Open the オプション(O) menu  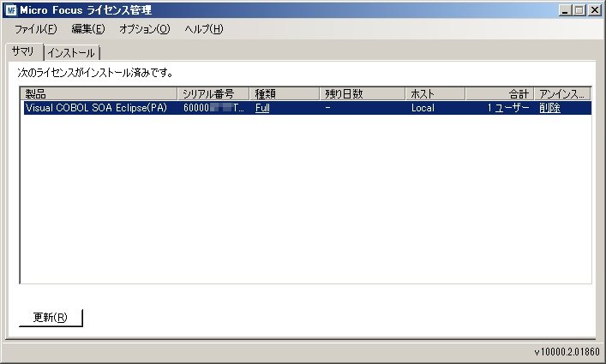point(145,29)
